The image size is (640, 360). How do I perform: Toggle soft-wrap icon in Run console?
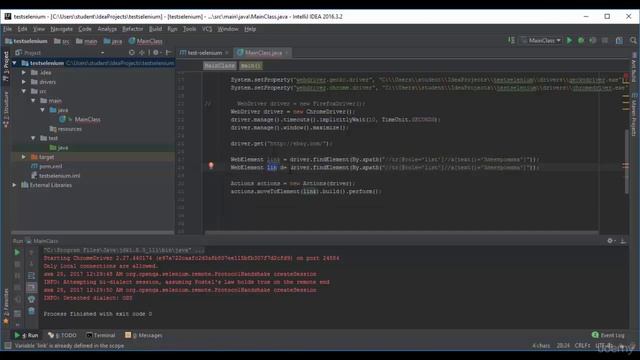(x=31, y=276)
